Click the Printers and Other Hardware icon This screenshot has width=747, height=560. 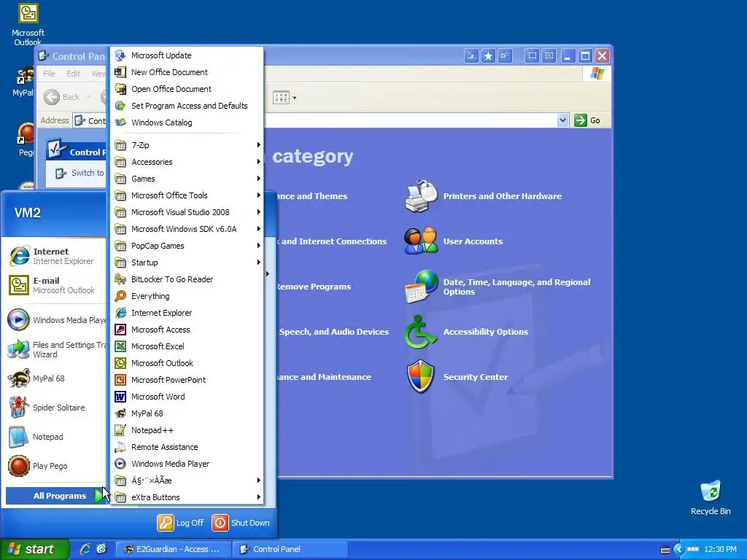(x=421, y=195)
